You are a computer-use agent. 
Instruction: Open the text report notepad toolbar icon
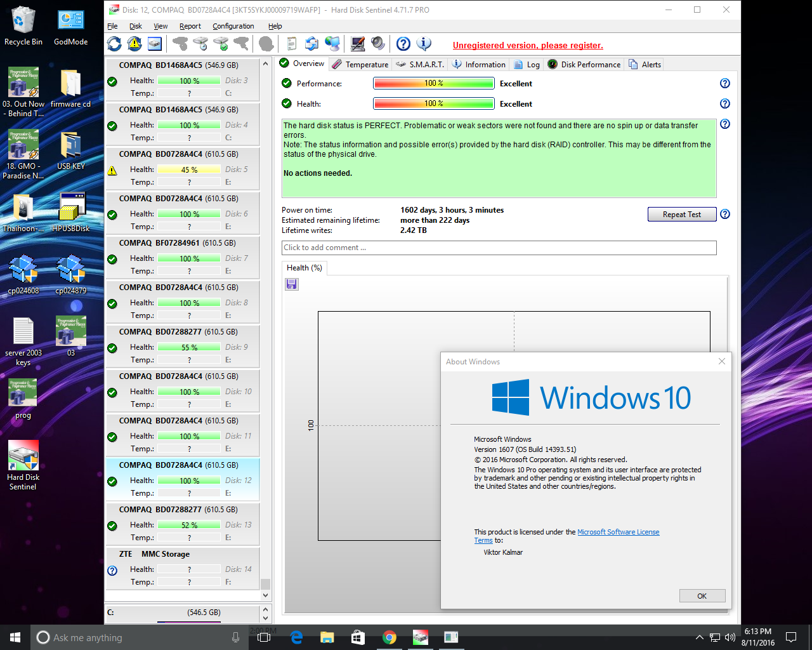[x=292, y=44]
